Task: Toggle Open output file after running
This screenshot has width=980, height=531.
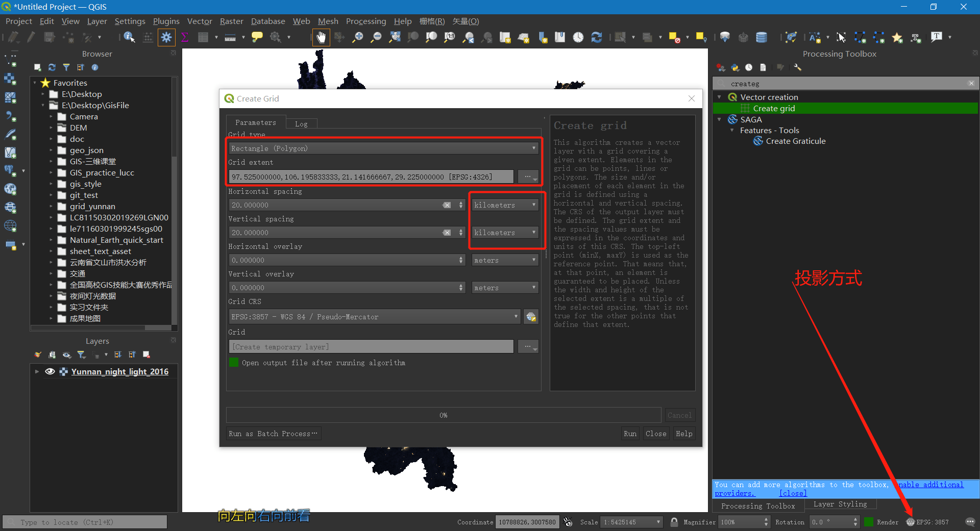Action: point(234,363)
